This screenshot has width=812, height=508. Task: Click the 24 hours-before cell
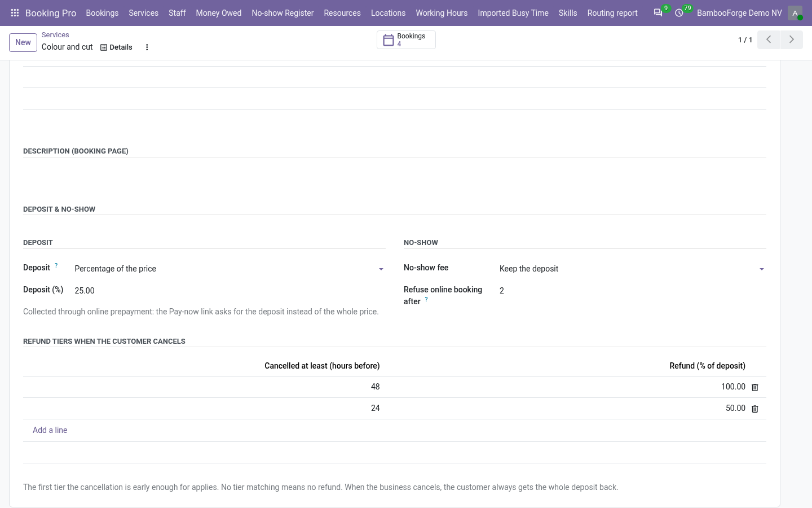coord(204,409)
